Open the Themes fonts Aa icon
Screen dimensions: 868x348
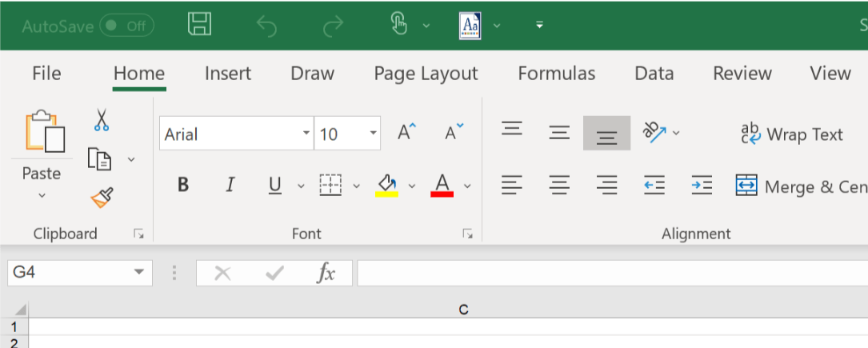pos(470,26)
